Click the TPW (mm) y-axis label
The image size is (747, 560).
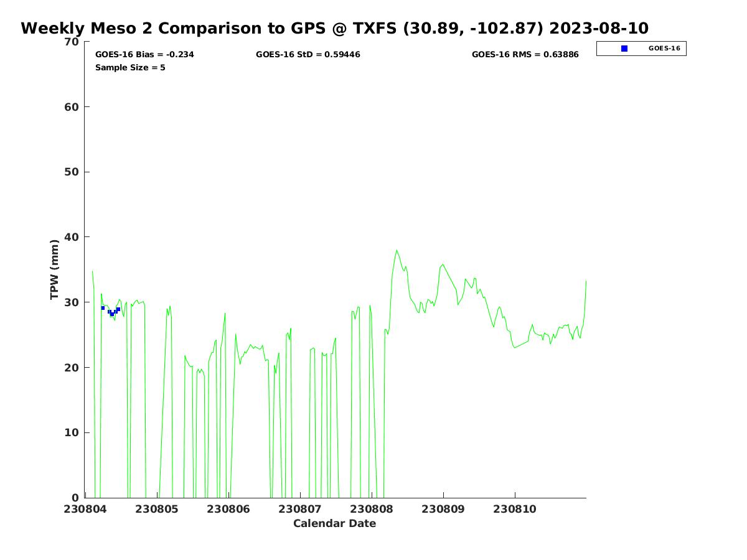(x=55, y=269)
